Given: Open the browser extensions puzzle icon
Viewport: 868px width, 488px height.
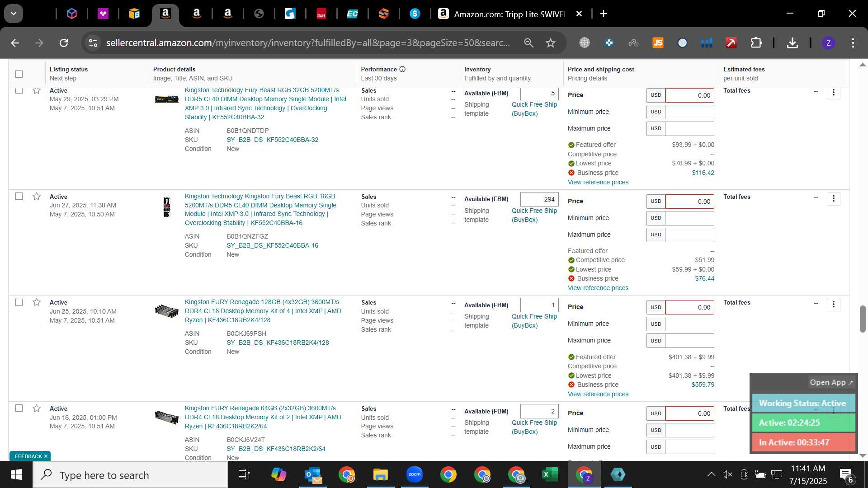Looking at the screenshot, I should point(756,43).
